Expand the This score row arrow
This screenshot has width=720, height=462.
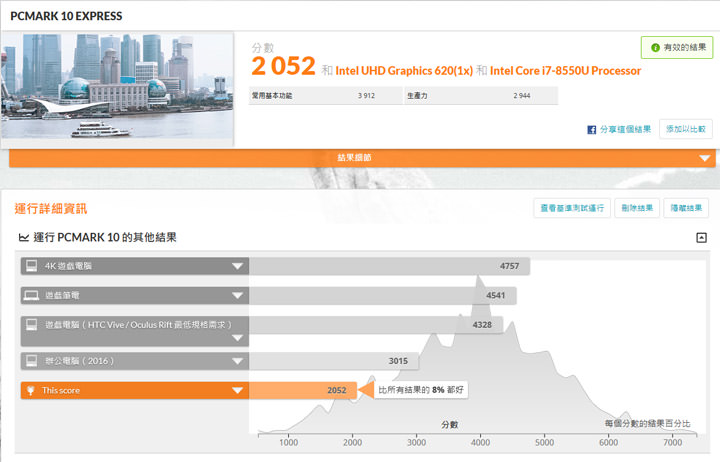point(237,390)
